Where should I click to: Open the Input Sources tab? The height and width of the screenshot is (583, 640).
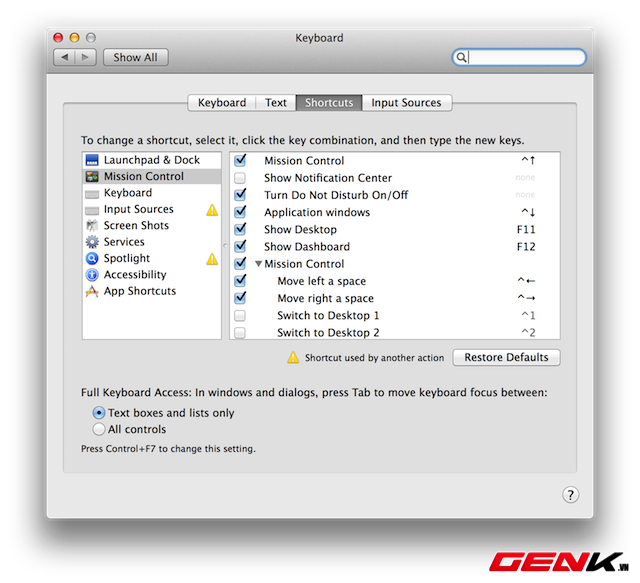coord(407,102)
